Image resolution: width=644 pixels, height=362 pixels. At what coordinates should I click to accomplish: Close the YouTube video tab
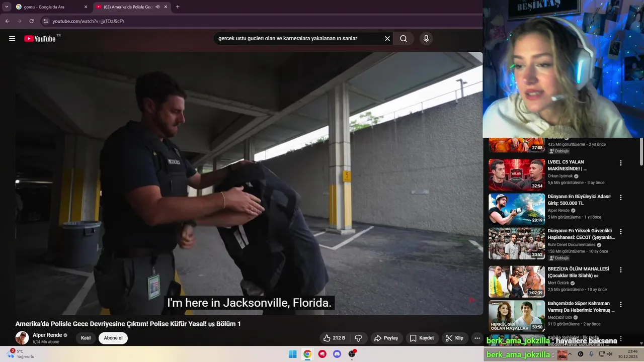click(166, 7)
